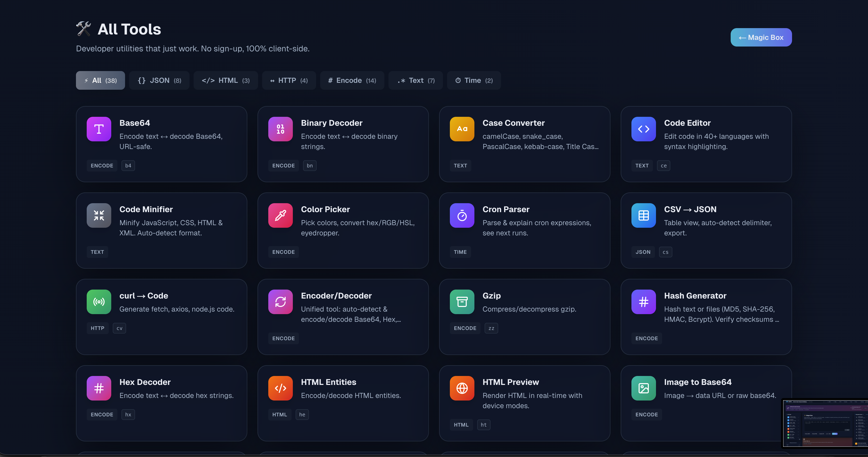Click the Code Minifier shrink icon
This screenshot has height=457, width=868.
(x=99, y=215)
